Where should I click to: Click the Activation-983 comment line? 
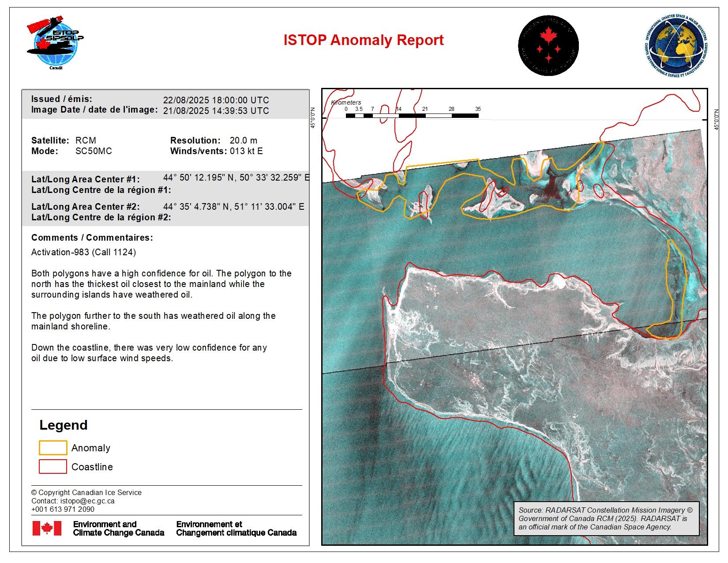(x=83, y=252)
